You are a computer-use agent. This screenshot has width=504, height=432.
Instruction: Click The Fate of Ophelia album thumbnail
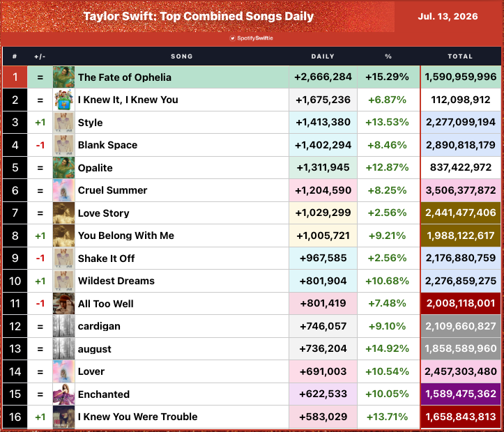coord(63,77)
